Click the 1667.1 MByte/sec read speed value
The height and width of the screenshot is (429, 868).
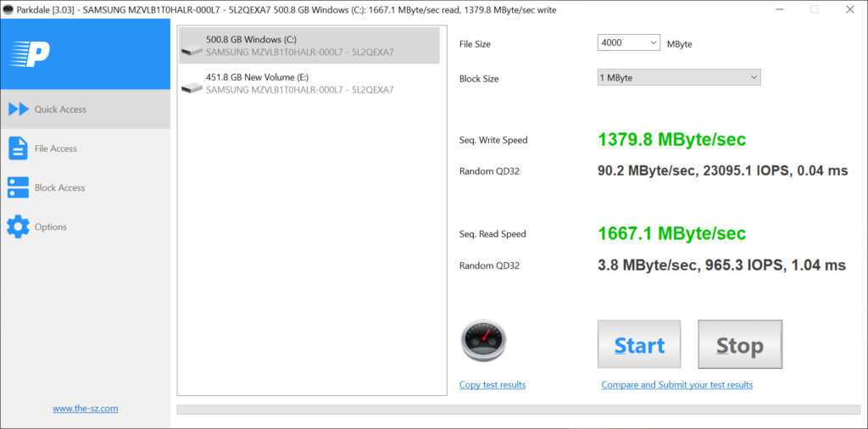point(672,233)
